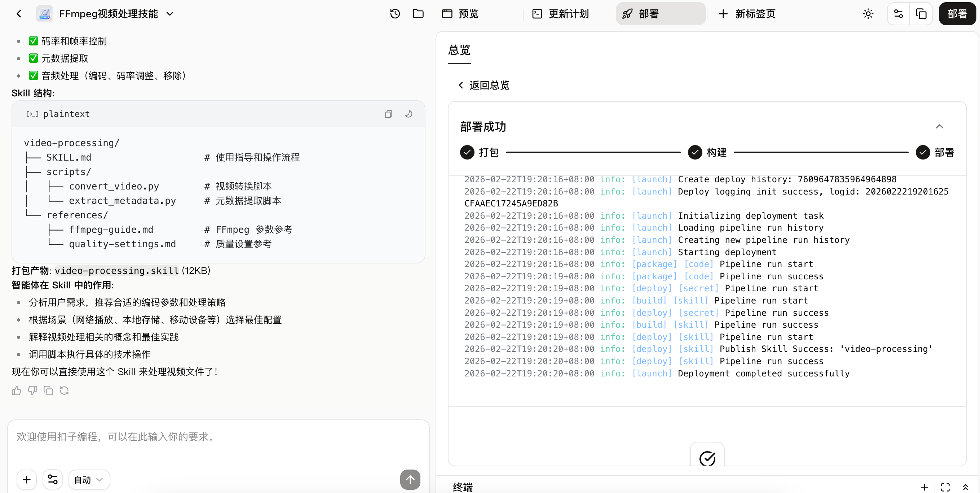Toggle the light theme sun icon
The width and height of the screenshot is (980, 493).
[868, 13]
